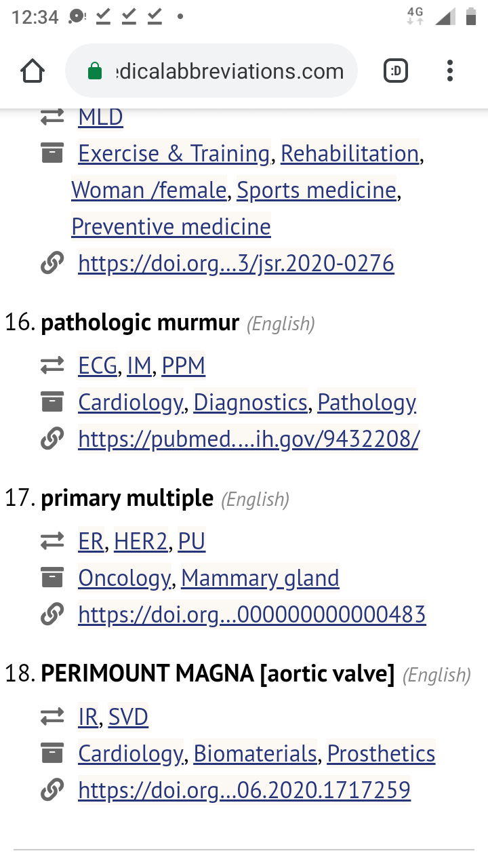
Task: Visit the pubmed 9432208 reference link
Action: (248, 439)
